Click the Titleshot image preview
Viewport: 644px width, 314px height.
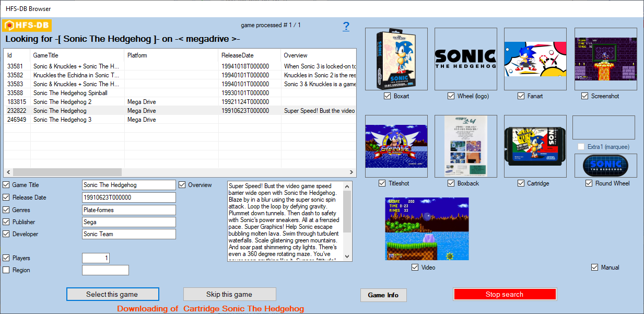point(396,146)
